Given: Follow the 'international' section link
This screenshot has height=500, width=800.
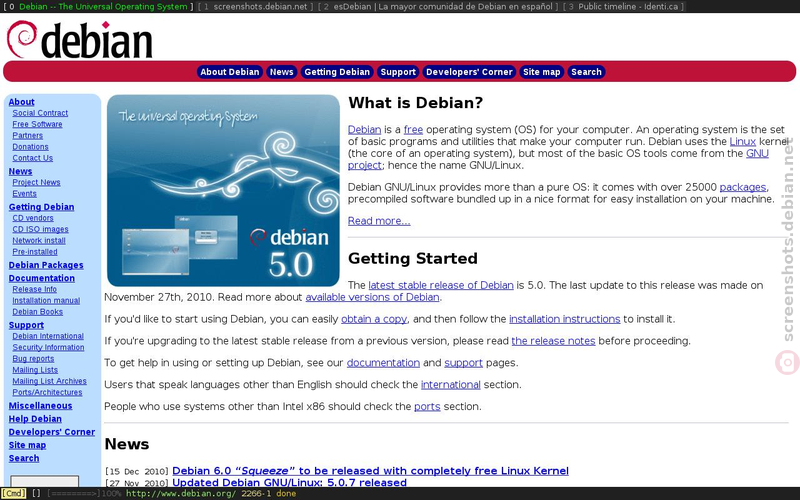Looking at the screenshot, I should [451, 385].
